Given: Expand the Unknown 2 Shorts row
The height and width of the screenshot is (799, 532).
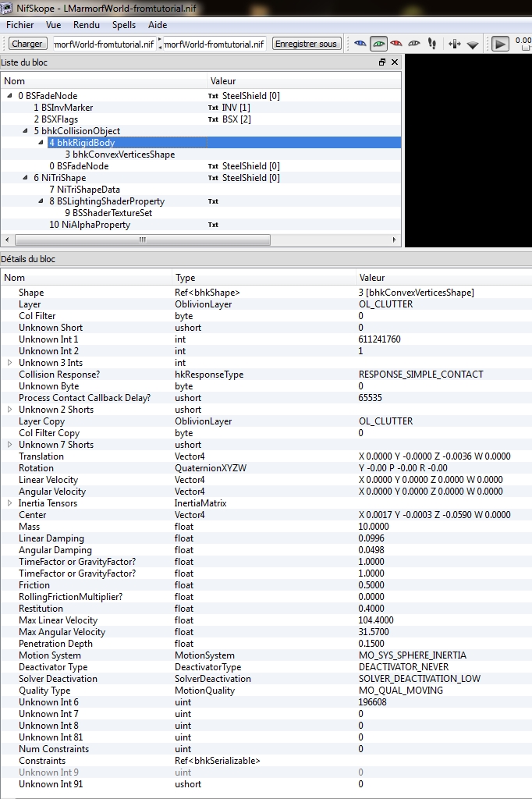Looking at the screenshot, I should (9, 410).
